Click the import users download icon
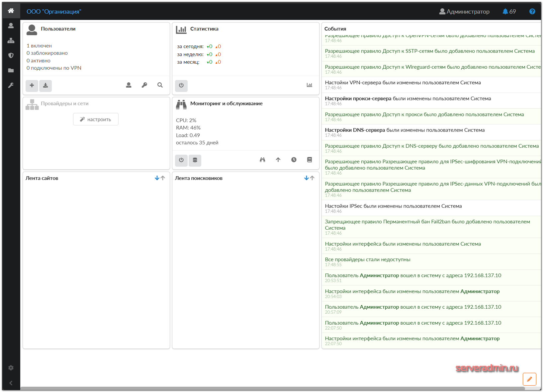543x392 pixels. 45,86
